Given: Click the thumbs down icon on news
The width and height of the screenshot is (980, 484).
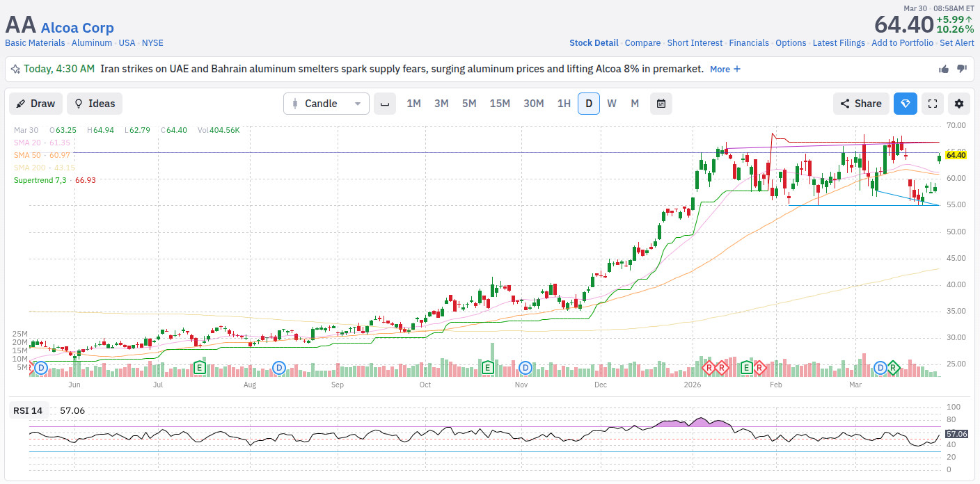Looking at the screenshot, I should (962, 69).
